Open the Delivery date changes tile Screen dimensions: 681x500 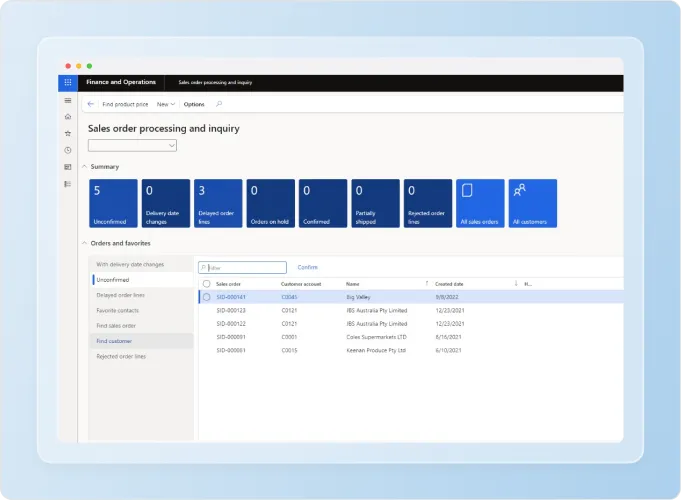[x=166, y=203]
